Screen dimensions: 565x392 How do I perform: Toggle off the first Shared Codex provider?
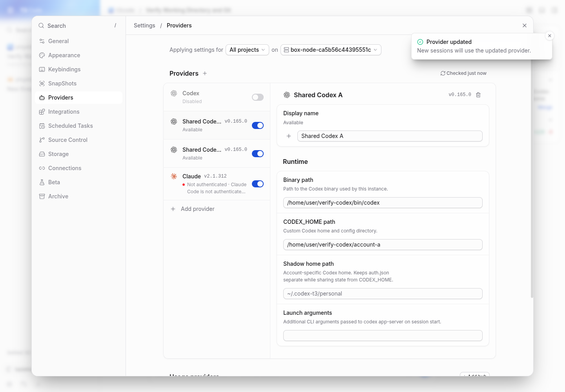point(258,125)
